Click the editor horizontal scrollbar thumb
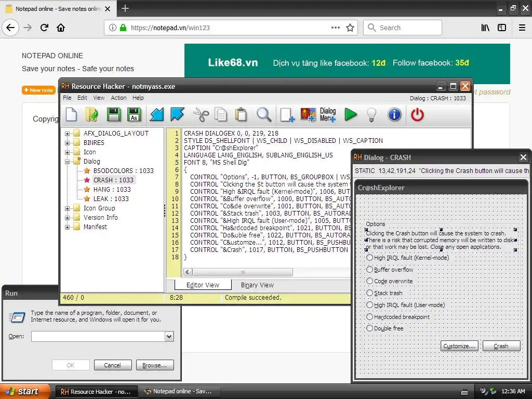Screen dimensions: 532x399 click(243, 272)
